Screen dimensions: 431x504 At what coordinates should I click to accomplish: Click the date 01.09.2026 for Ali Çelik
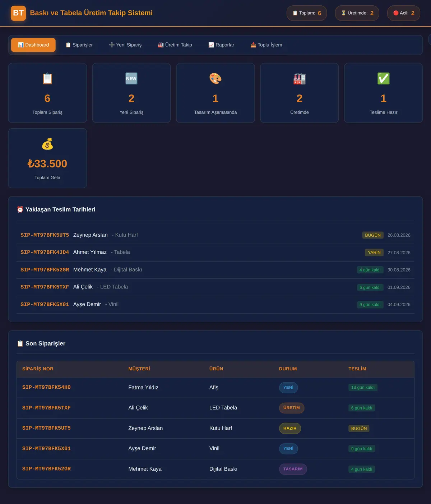pos(399,287)
